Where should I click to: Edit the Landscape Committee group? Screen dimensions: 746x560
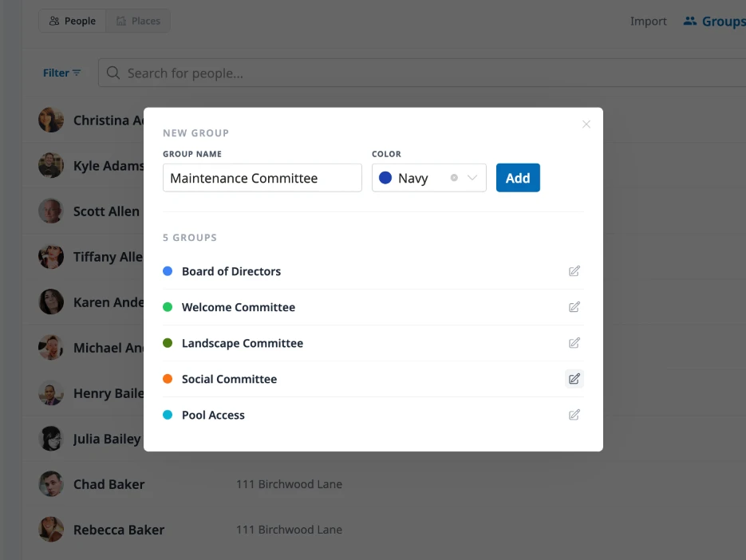[574, 343]
